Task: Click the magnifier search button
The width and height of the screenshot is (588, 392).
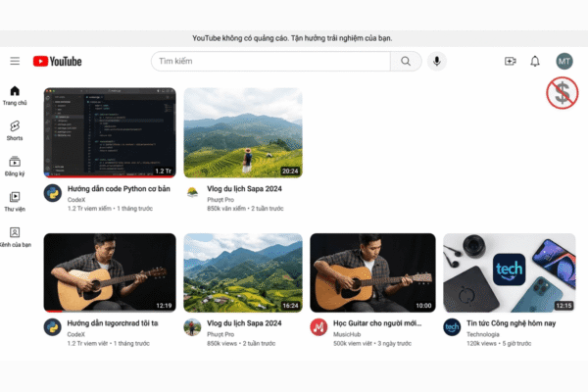Action: click(x=406, y=61)
